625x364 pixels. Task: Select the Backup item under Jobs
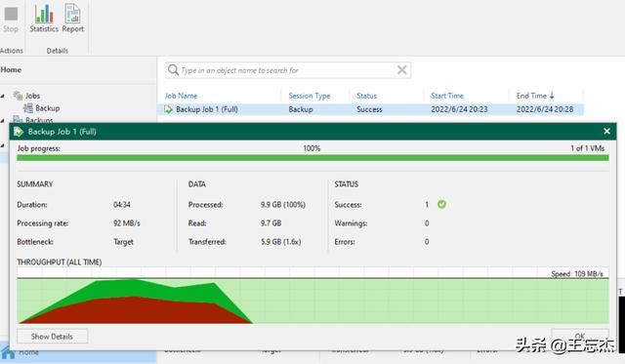click(x=47, y=108)
